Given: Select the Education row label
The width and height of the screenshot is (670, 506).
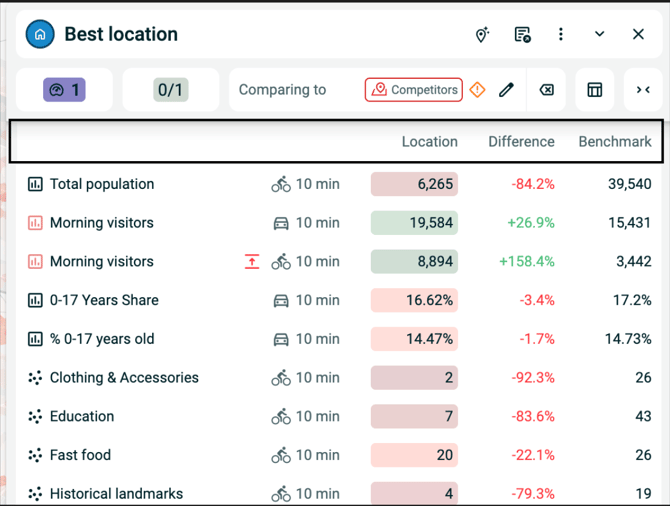Looking at the screenshot, I should 82,416.
